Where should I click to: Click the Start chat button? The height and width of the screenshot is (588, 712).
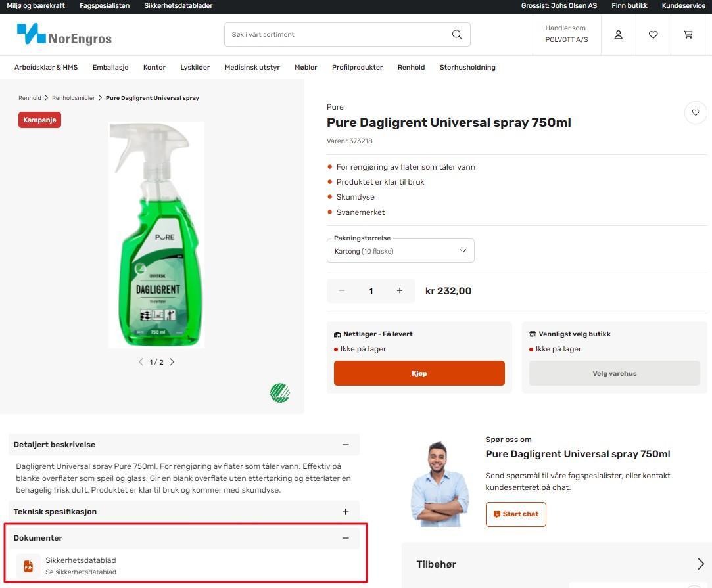pos(515,514)
